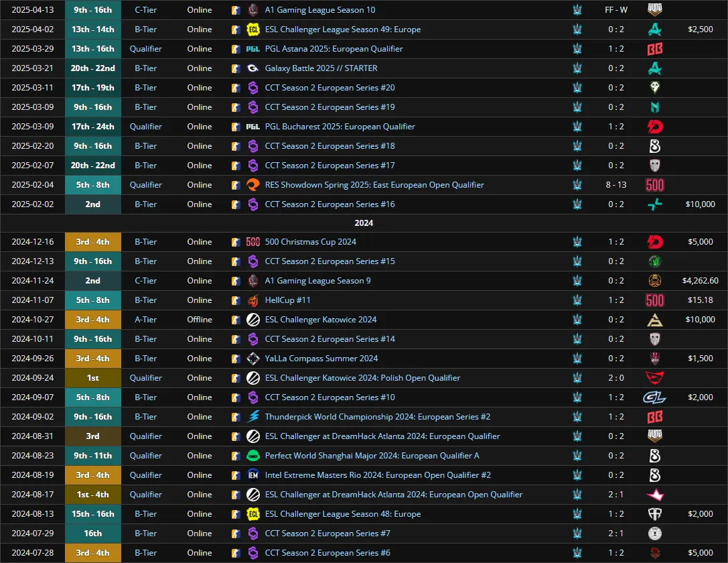Click date 2024-12-16
The height and width of the screenshot is (563, 728).
click(33, 242)
